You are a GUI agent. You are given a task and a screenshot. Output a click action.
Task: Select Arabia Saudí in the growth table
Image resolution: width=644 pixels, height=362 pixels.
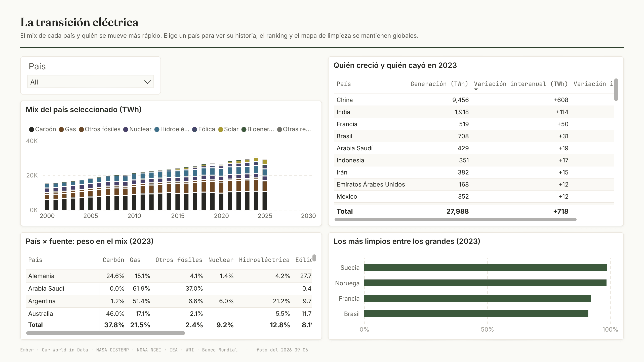(474, 148)
